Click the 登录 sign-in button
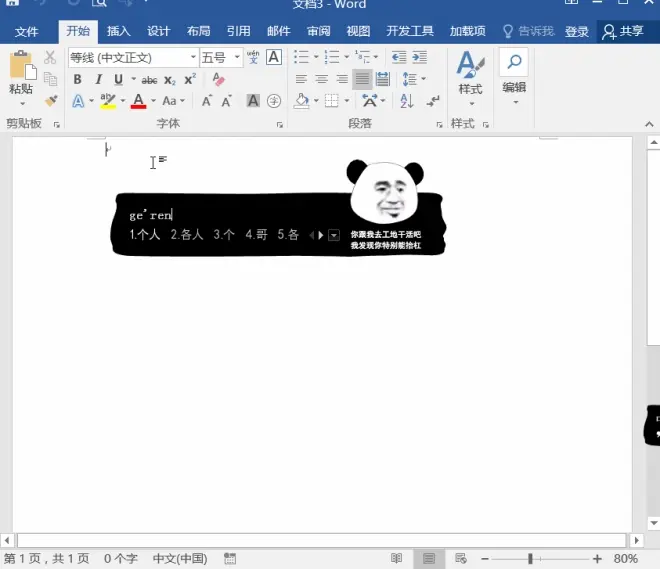 tap(577, 32)
